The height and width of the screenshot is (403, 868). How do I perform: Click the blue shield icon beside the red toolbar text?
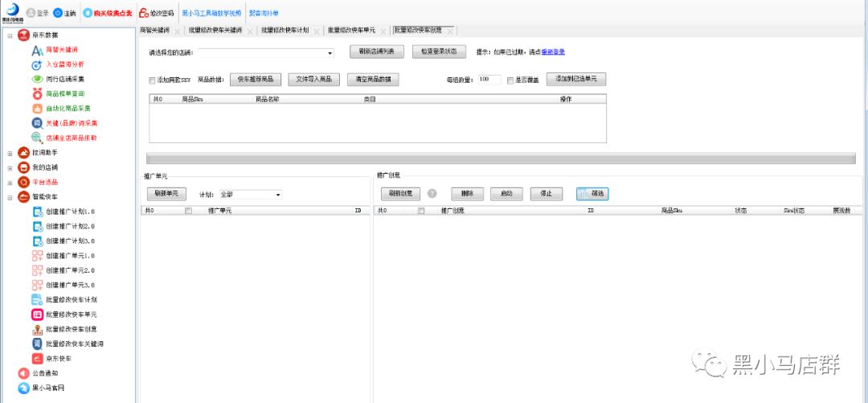(88, 13)
